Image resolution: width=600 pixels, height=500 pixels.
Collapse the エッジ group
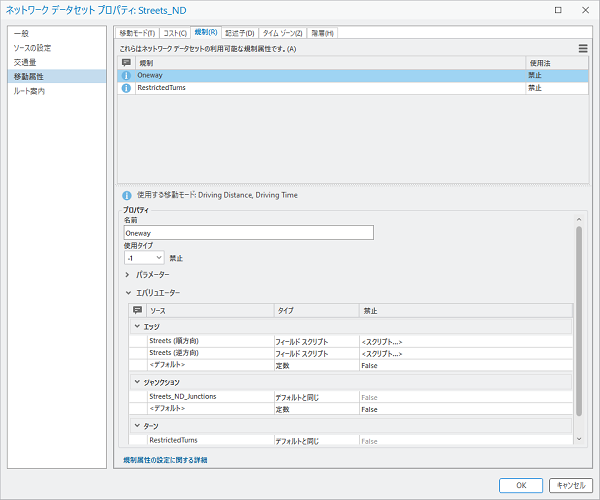[x=137, y=327]
